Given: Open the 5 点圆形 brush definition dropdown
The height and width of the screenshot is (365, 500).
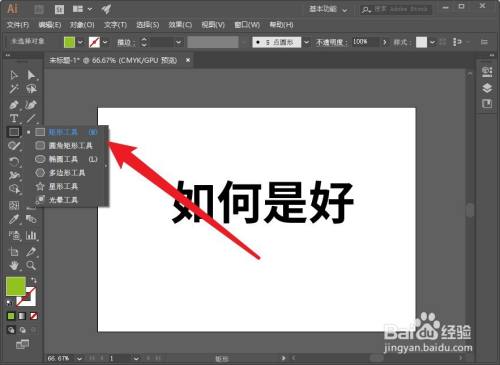Looking at the screenshot, I should click(306, 42).
